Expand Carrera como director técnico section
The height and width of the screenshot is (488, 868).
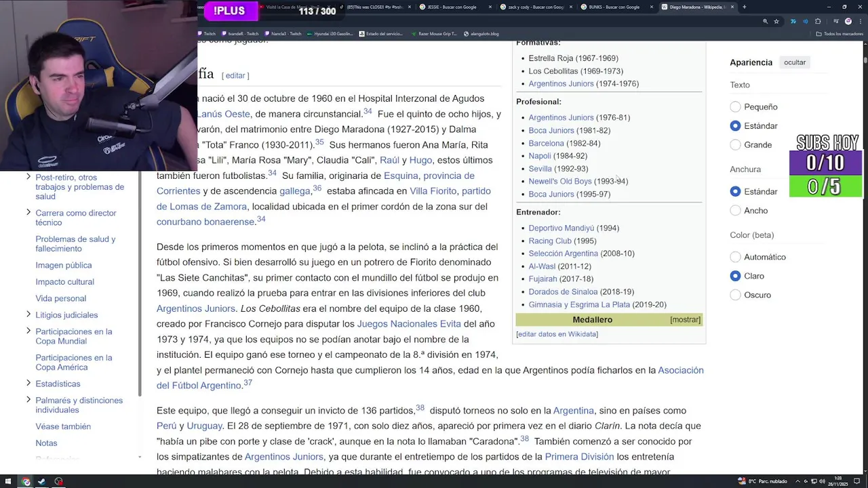point(28,213)
